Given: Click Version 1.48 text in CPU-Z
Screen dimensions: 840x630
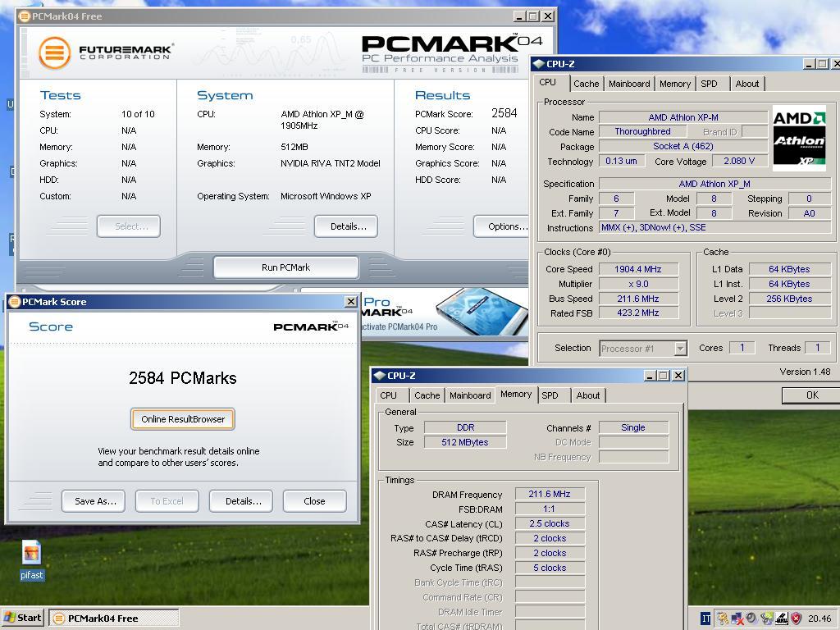Looking at the screenshot, I should click(x=805, y=372).
